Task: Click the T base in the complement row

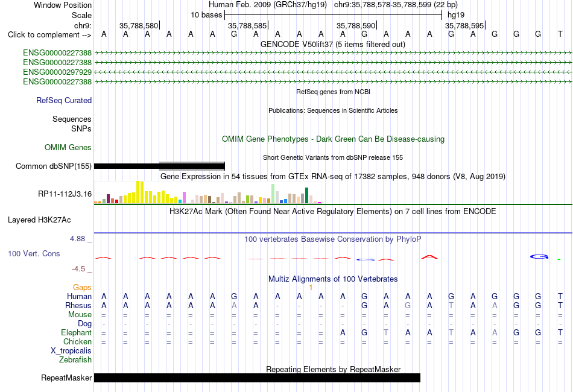Action: (560, 34)
